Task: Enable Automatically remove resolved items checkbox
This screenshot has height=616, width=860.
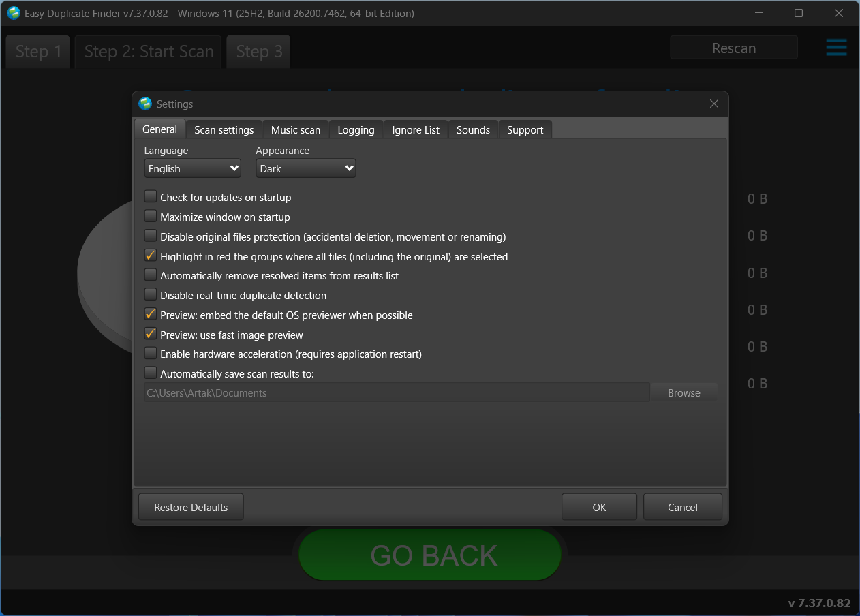Action: pos(151,275)
